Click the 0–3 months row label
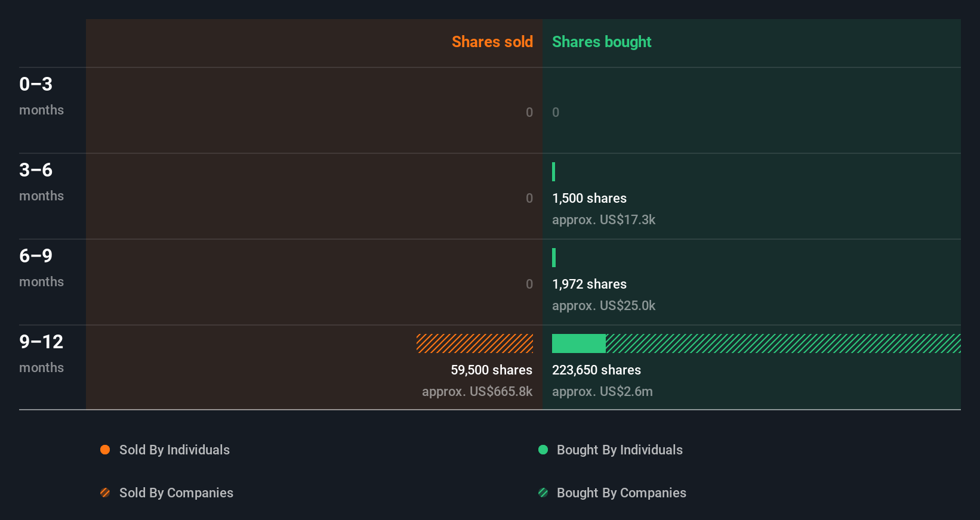The width and height of the screenshot is (980, 520). 41,96
